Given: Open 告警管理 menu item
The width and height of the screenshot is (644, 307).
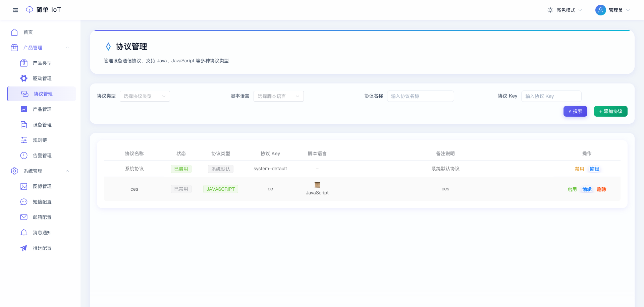Looking at the screenshot, I should pyautogui.click(x=41, y=156).
